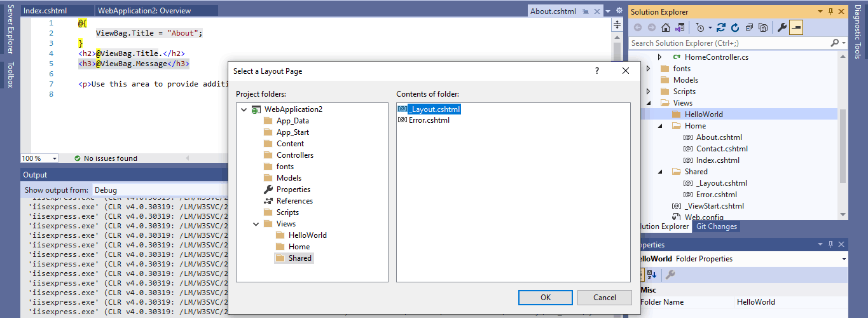Switch to WebApplication2: Overview tab
The image size is (868, 318).
(x=156, y=11)
